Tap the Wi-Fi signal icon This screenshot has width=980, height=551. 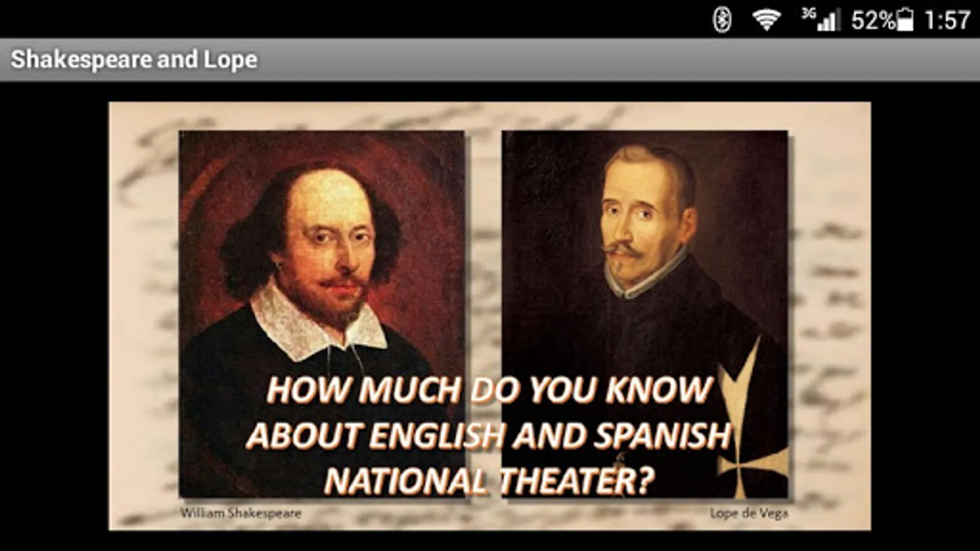[766, 20]
